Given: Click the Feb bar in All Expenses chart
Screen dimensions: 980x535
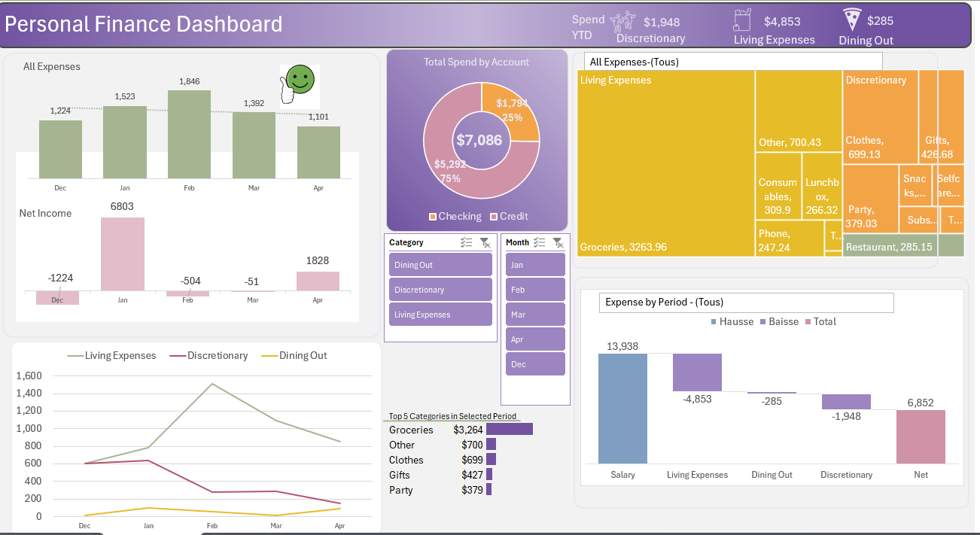Looking at the screenshot, I should coord(189,134).
